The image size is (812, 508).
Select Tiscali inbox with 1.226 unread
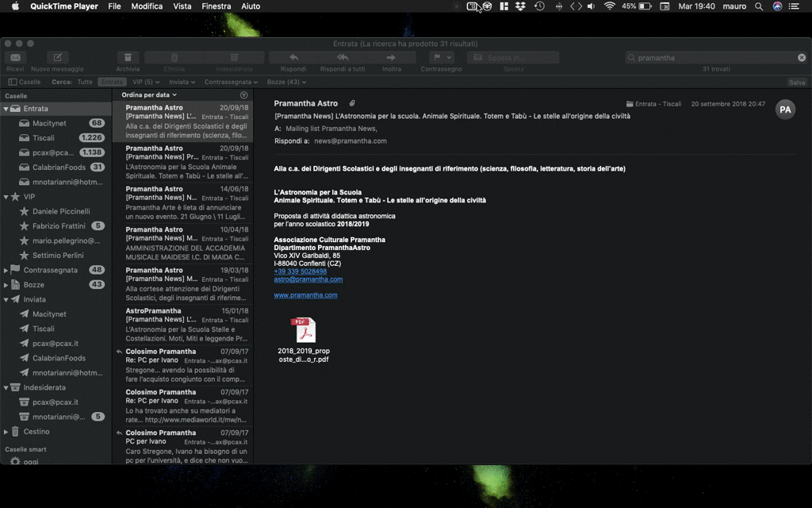point(56,138)
